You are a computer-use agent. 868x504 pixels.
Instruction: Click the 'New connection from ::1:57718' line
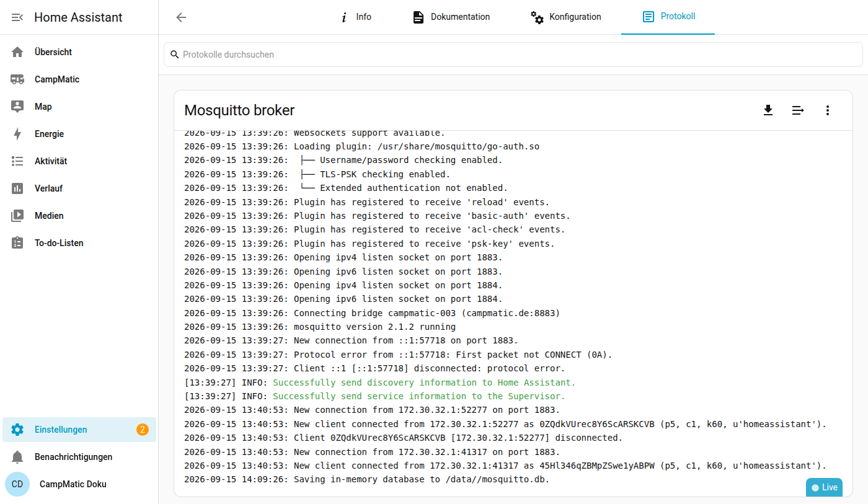pos(351,340)
